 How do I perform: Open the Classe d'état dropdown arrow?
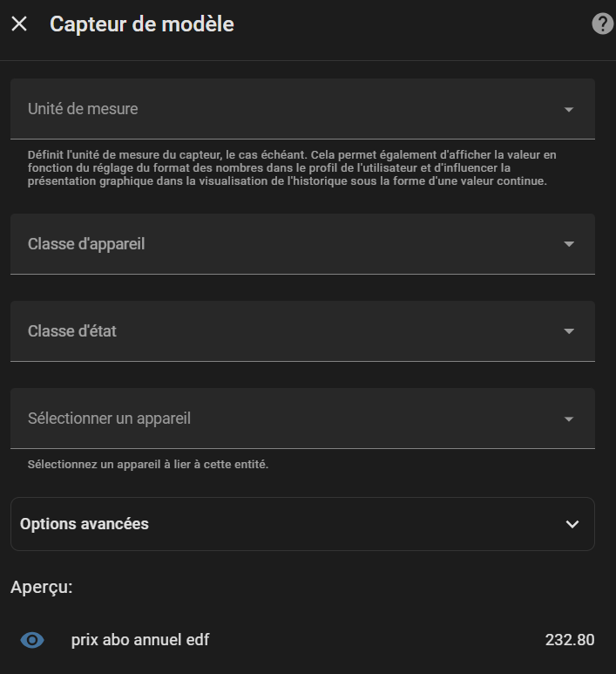(x=569, y=331)
